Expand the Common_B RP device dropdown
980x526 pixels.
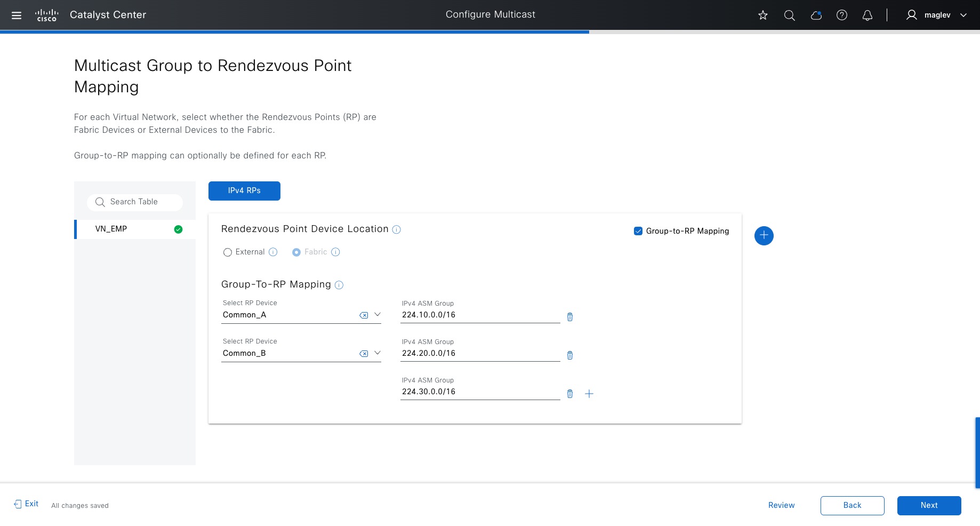coord(377,353)
